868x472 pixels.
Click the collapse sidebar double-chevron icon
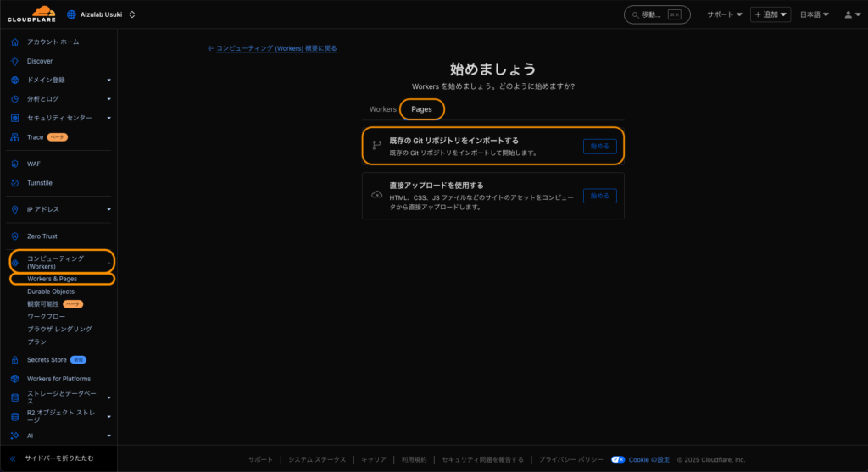tap(13, 458)
